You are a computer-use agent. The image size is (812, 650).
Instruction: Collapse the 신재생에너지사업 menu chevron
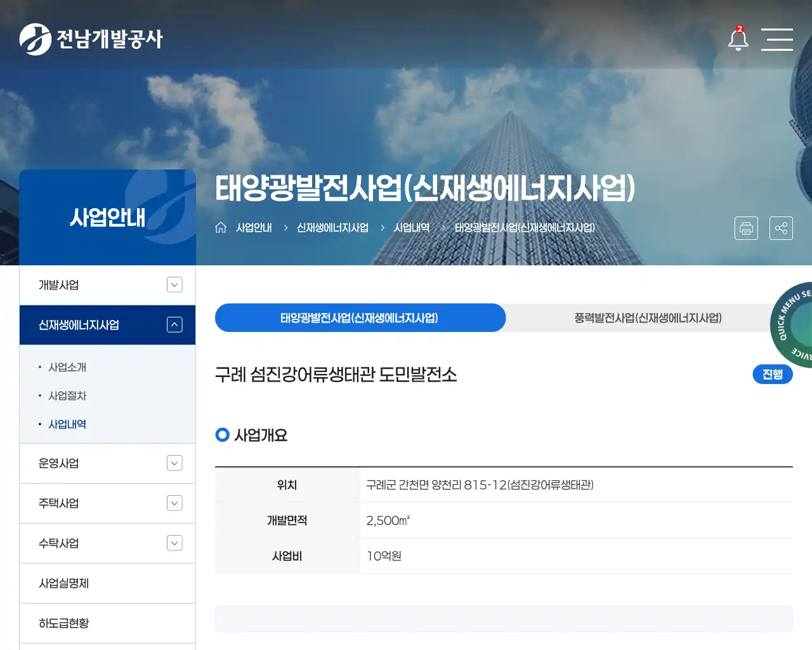click(x=174, y=325)
